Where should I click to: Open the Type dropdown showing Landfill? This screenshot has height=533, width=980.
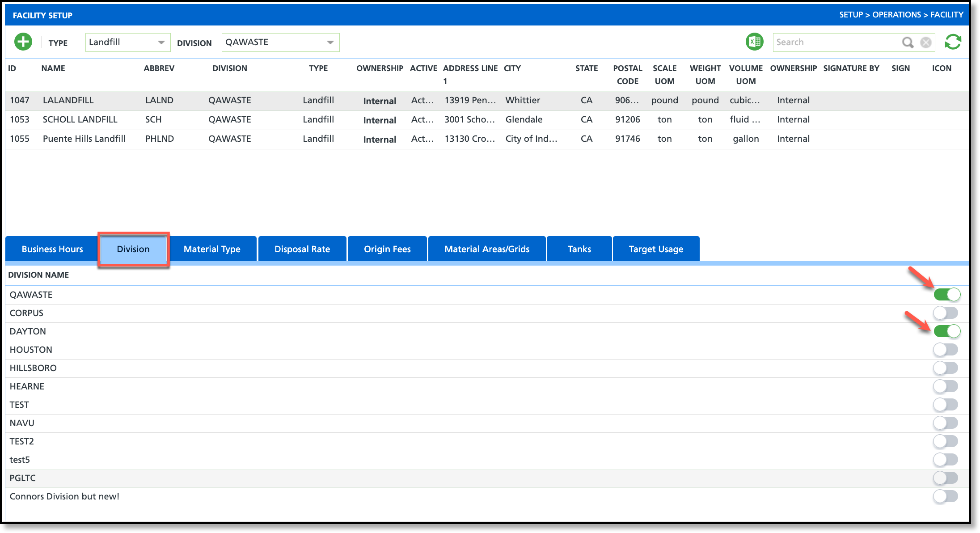point(127,42)
